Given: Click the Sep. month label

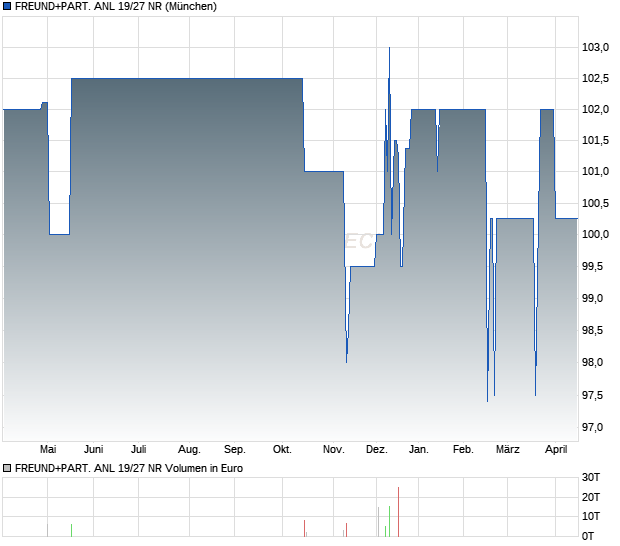Looking at the screenshot, I should coord(235,450).
